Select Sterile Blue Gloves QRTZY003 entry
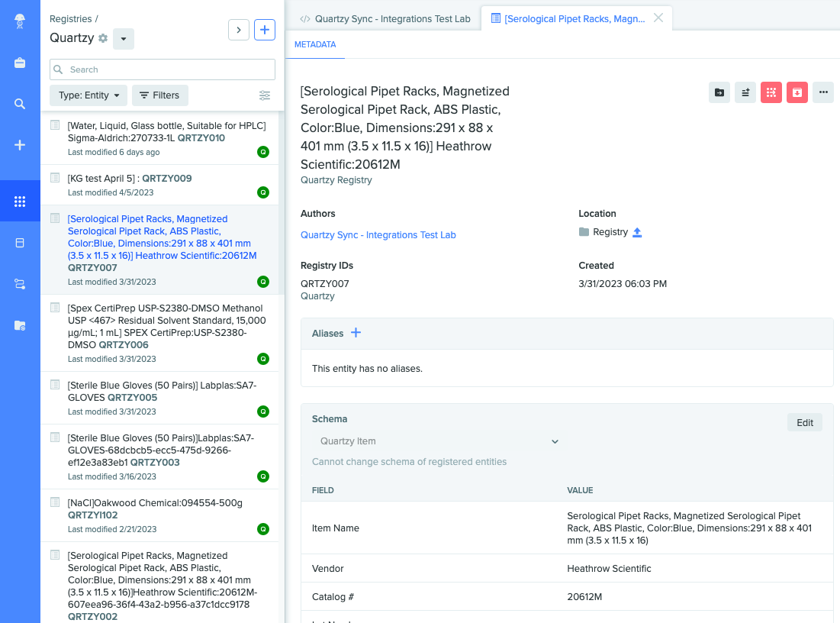Screen dimensions: 840x623 159,457
